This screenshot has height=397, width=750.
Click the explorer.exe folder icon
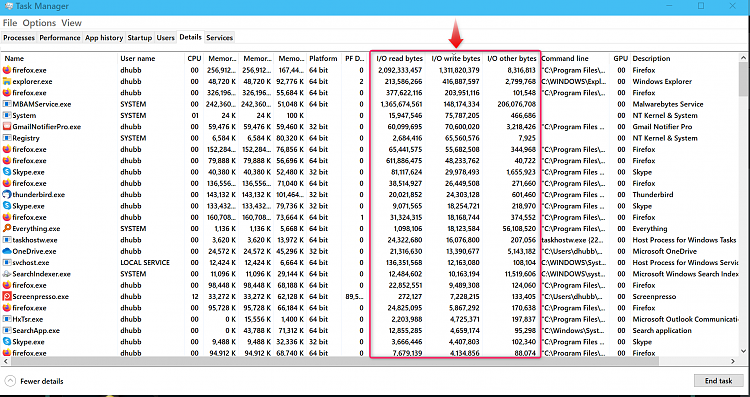tap(7, 81)
